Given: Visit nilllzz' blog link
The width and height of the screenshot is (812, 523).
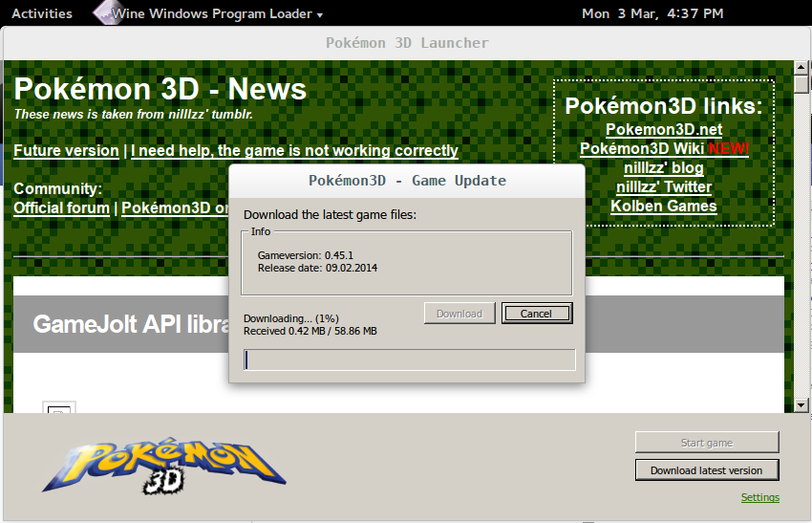Looking at the screenshot, I should click(663, 168).
